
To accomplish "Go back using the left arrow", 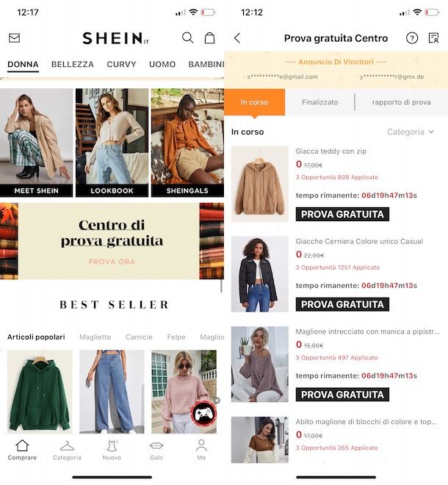I will click(237, 38).
